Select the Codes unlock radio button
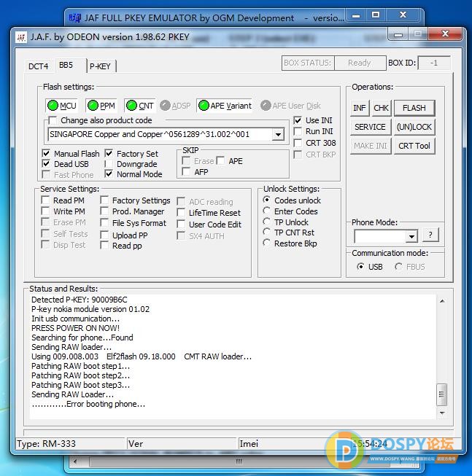This screenshot has height=476, width=472. point(267,200)
